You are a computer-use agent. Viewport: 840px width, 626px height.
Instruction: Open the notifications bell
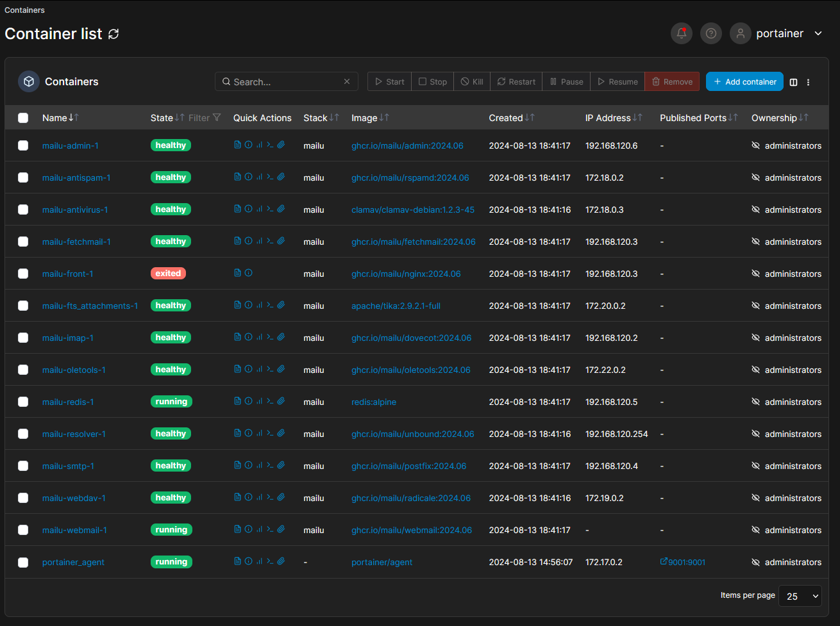[x=682, y=33]
